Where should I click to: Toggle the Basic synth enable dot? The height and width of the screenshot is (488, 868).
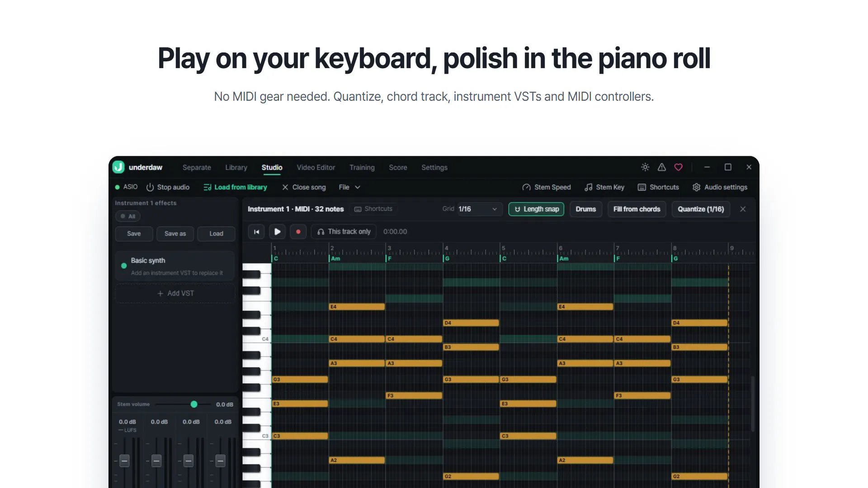124,266
